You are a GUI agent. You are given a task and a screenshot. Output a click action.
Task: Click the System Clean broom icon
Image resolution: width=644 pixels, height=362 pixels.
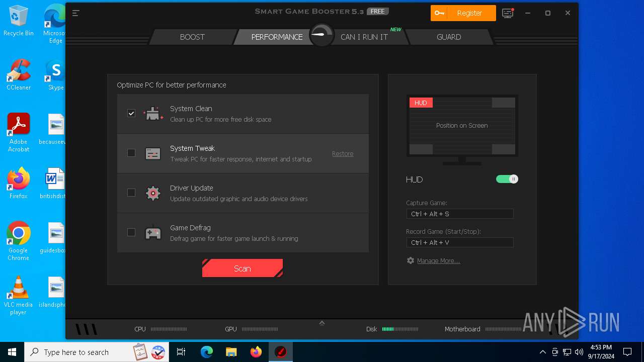click(x=153, y=114)
